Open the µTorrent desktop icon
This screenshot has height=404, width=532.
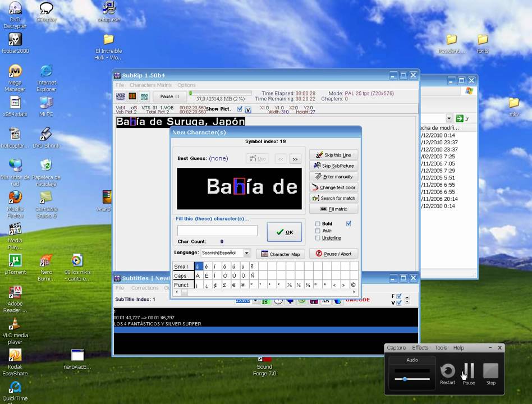click(x=15, y=264)
